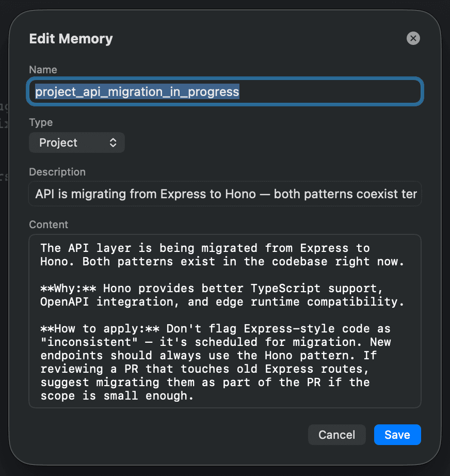Open the Type dropdown showing Project

click(77, 143)
